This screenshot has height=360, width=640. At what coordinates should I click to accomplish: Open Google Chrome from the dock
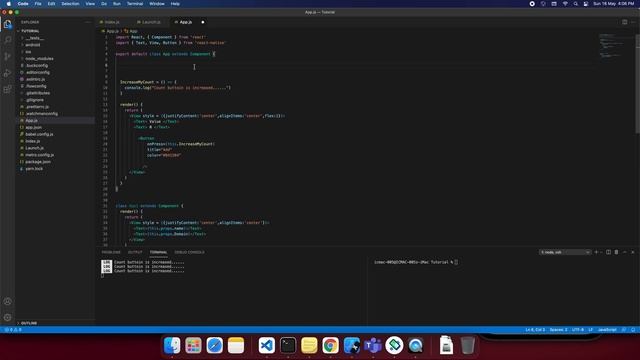[x=330, y=346]
